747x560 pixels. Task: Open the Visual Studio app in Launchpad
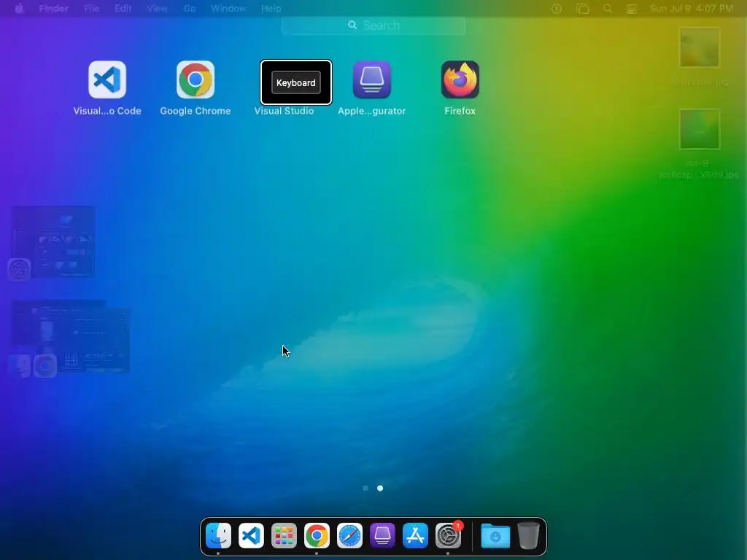pyautogui.click(x=296, y=82)
